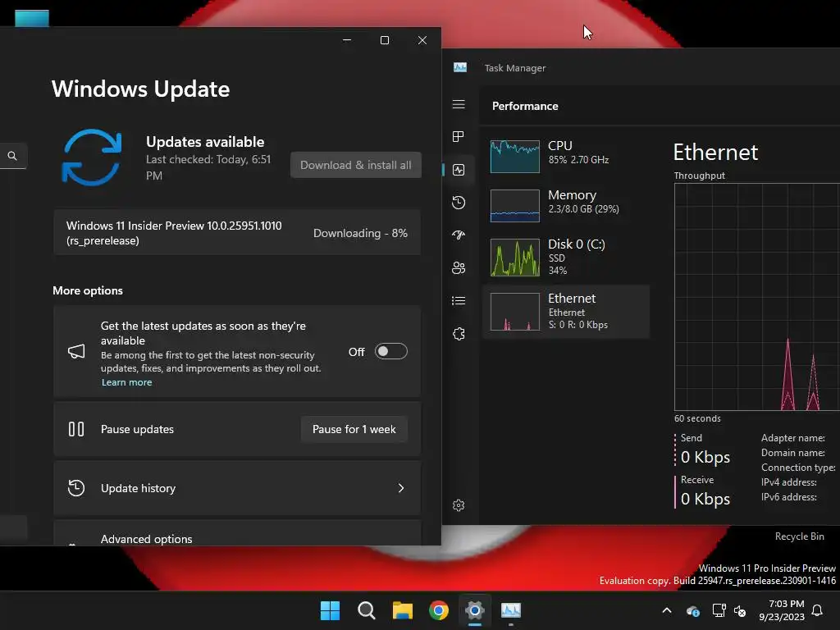Open Advanced options row
The image size is (840, 630).
237,533
